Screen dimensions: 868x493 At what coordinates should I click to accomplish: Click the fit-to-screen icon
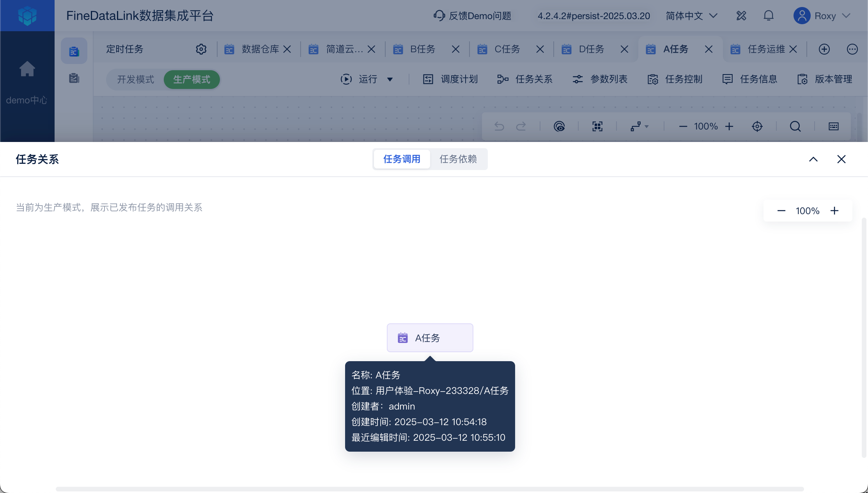click(x=597, y=126)
